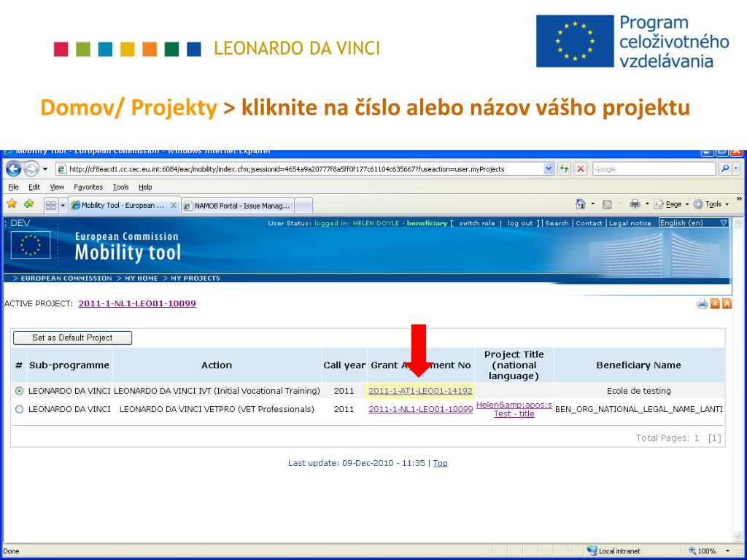Open the View menu
The image size is (747, 560).
tap(57, 187)
